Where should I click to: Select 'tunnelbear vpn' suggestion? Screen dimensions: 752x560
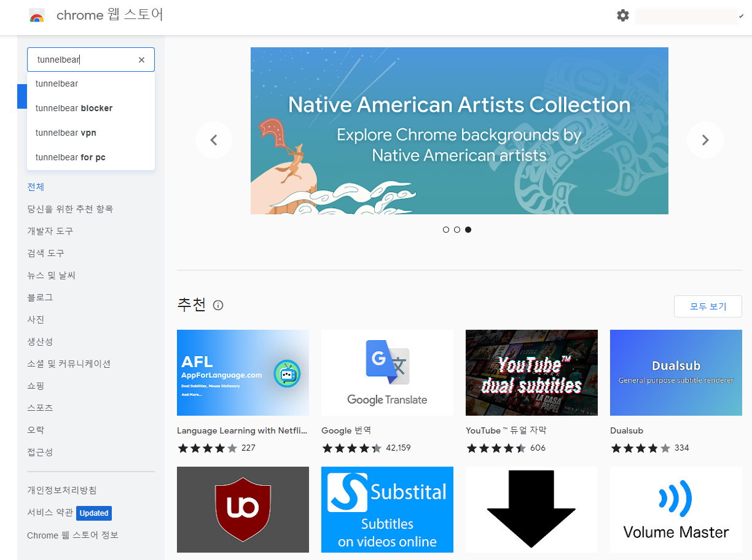[91, 133]
